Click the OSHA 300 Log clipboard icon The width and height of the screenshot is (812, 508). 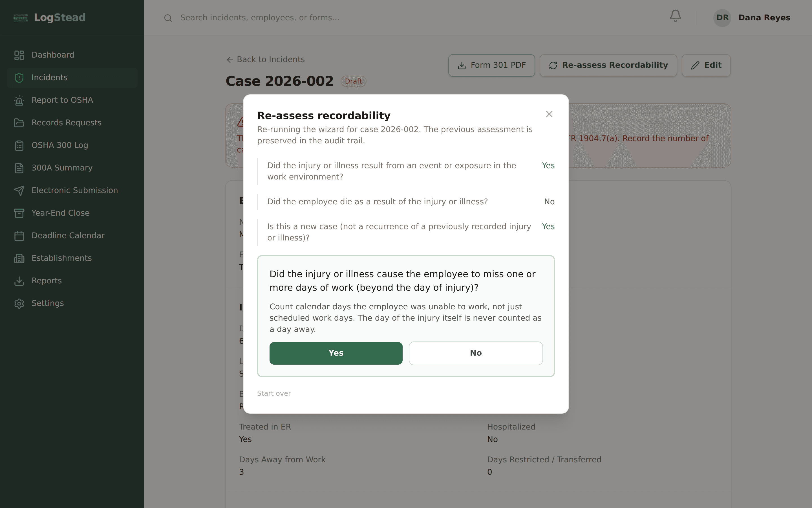coord(19,145)
